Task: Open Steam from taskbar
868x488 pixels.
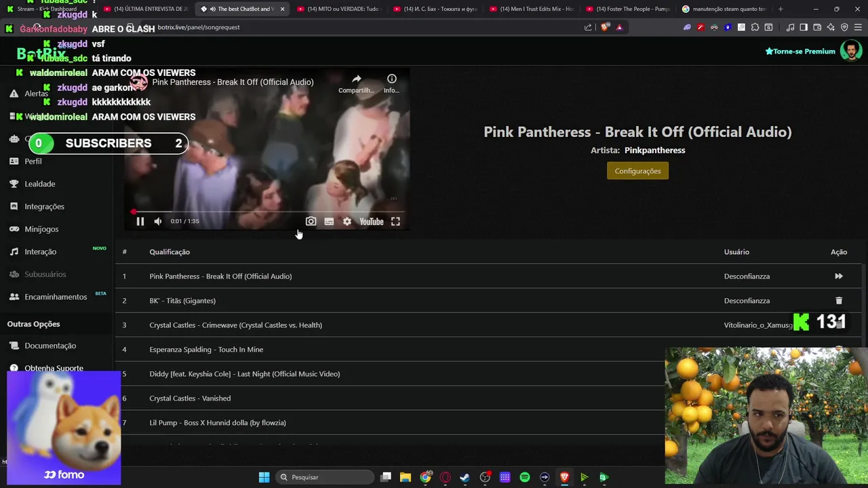Action: point(465,477)
